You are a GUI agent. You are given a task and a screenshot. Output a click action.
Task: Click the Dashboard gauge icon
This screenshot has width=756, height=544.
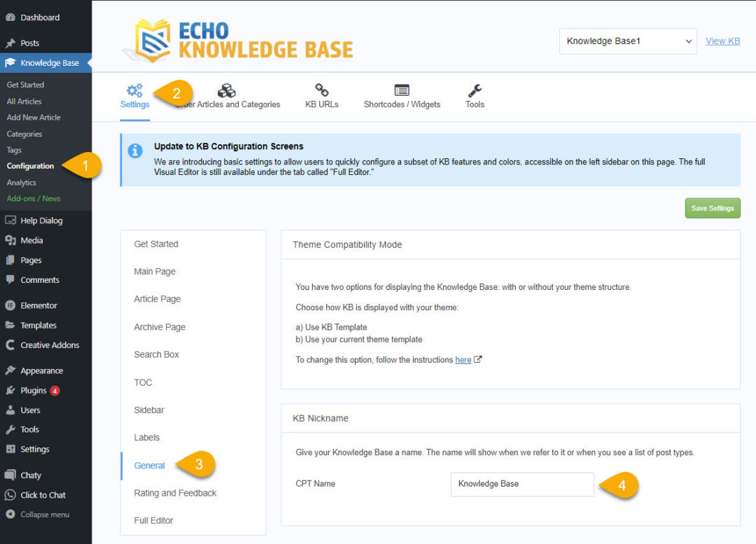[x=10, y=18]
